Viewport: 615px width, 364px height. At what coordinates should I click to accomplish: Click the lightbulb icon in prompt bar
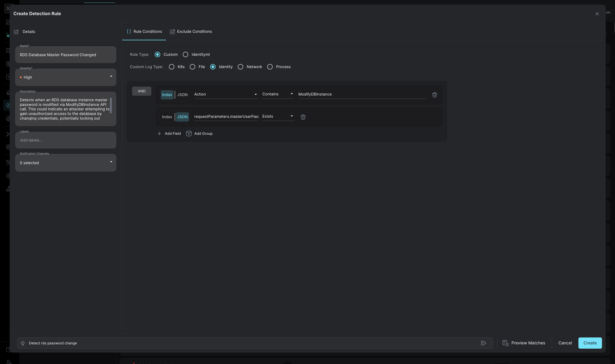pyautogui.click(x=23, y=343)
